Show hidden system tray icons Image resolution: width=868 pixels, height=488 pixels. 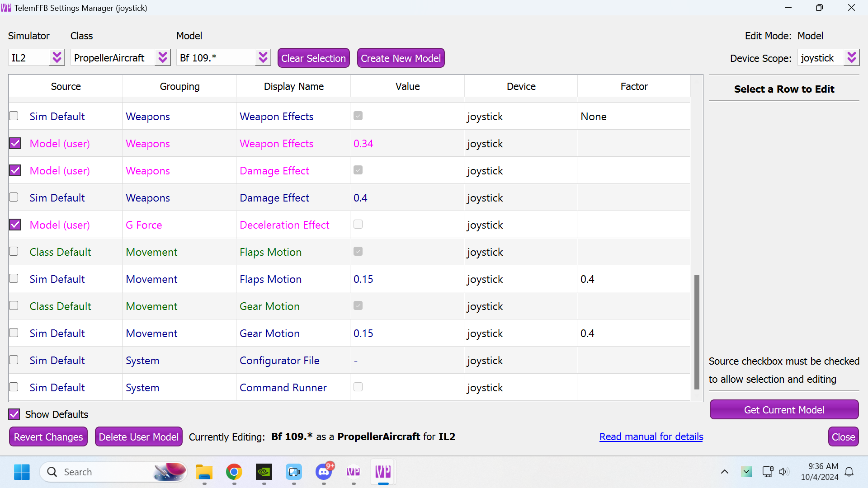[x=724, y=472]
